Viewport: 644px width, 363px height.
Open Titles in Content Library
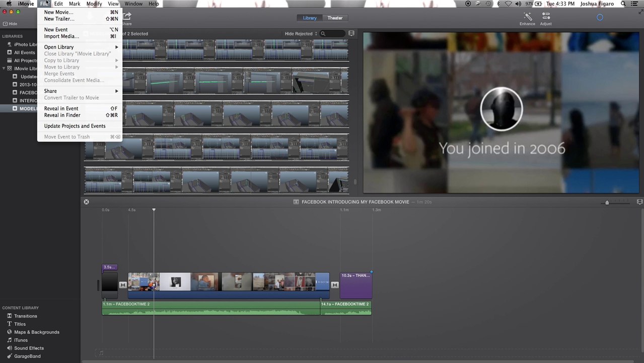point(16,324)
